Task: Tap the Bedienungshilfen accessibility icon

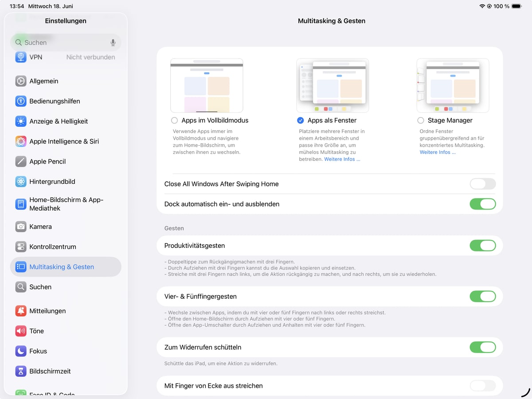Action: [21, 101]
